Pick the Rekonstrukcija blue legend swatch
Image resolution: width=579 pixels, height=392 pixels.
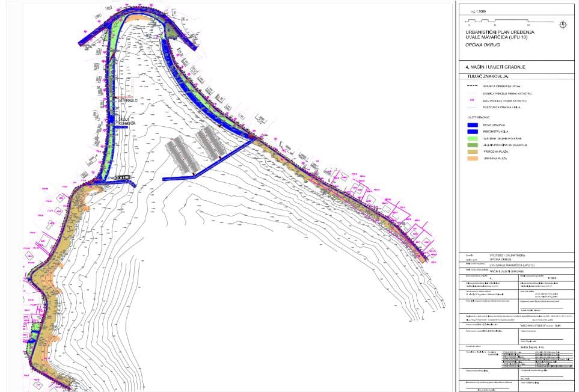(x=472, y=131)
